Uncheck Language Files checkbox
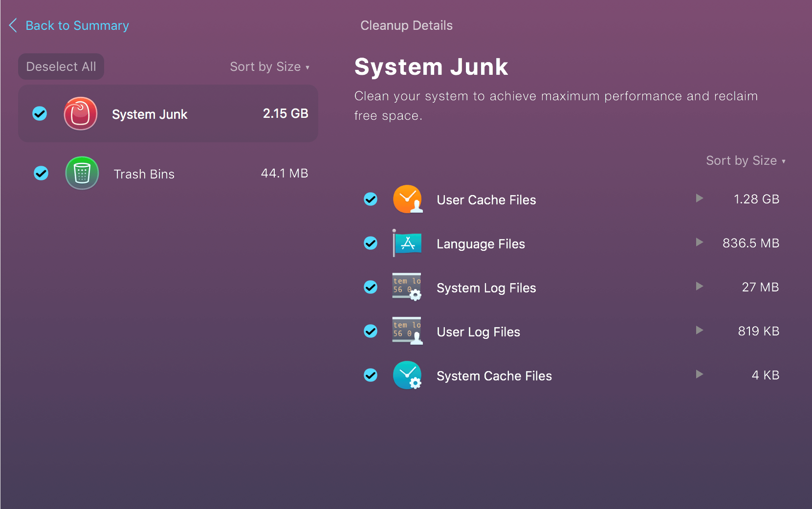Screen dimensions: 812x509 [371, 243]
